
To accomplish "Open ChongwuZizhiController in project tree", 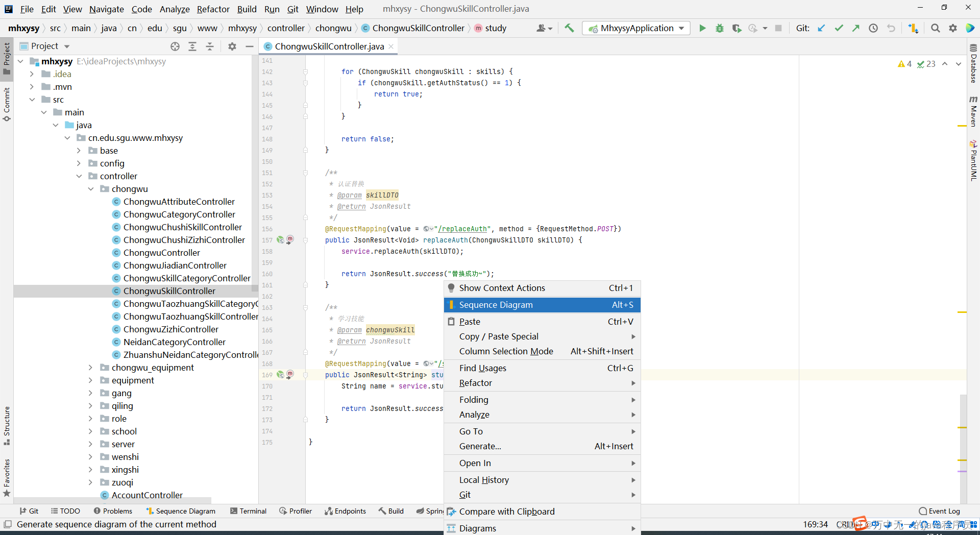I will (x=170, y=329).
